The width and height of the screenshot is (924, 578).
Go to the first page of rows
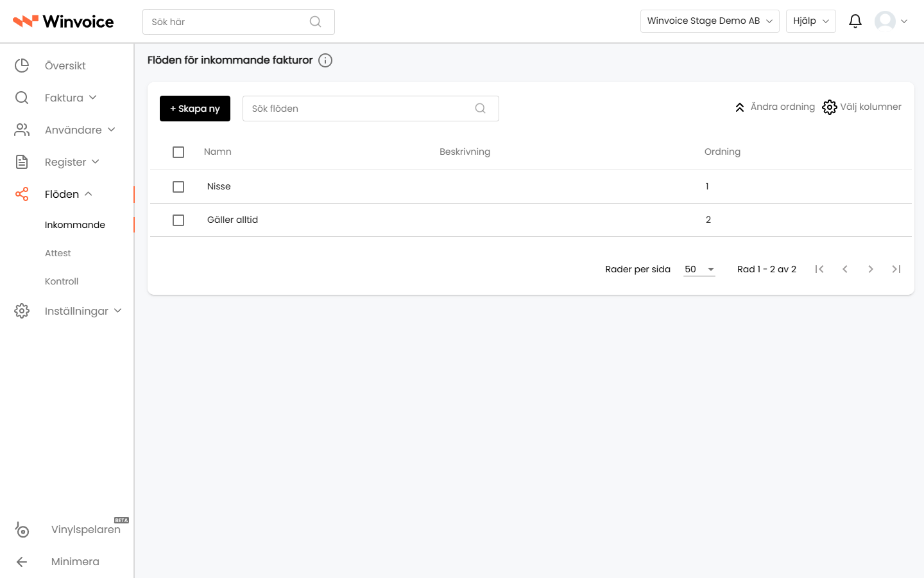point(819,269)
